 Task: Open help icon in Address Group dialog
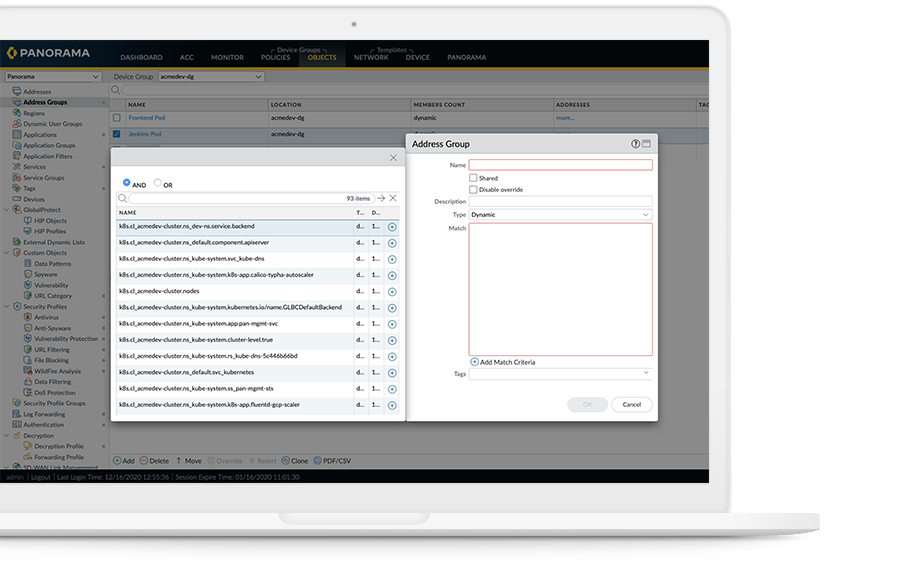[635, 144]
